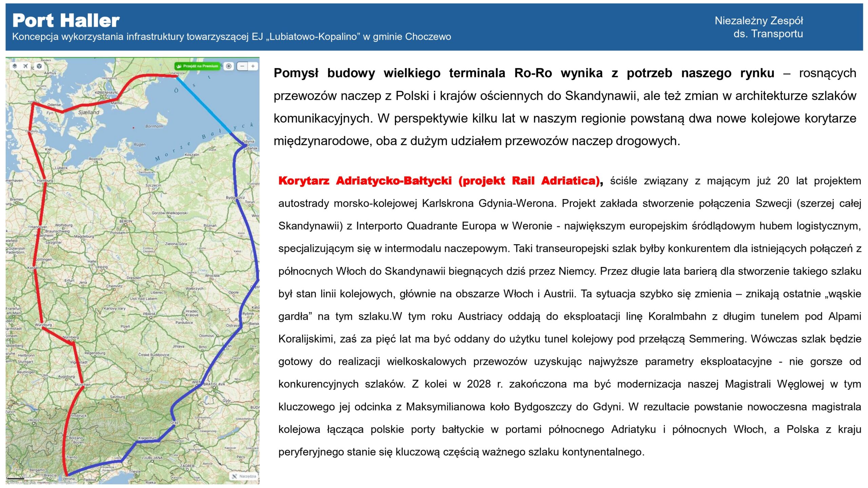Image resolution: width=868 pixels, height=488 pixels.
Task: Enable the 3D cube view icon
Action: coord(39,66)
